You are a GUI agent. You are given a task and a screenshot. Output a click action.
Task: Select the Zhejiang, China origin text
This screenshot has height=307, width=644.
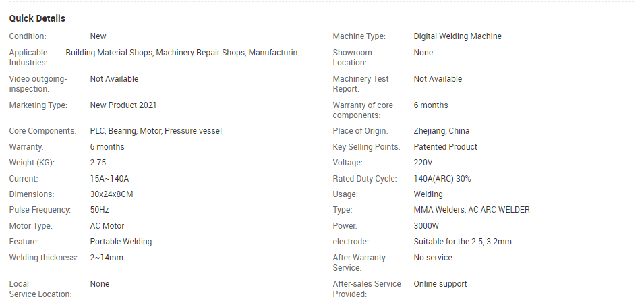pyautogui.click(x=442, y=131)
